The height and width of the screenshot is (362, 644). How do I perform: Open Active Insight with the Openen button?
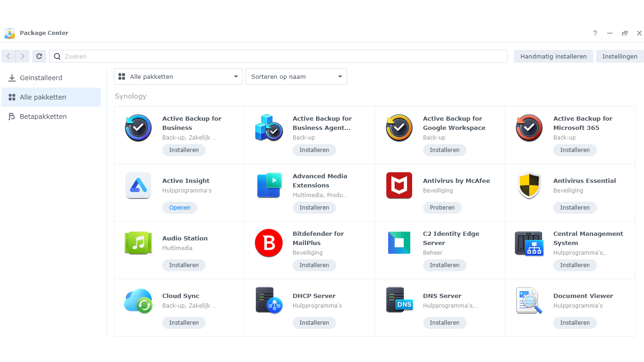(x=180, y=208)
